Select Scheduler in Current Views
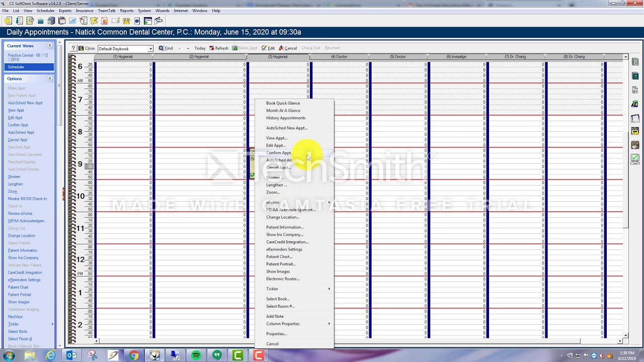Image resolution: width=644 pixels, height=362 pixels. 29,67
